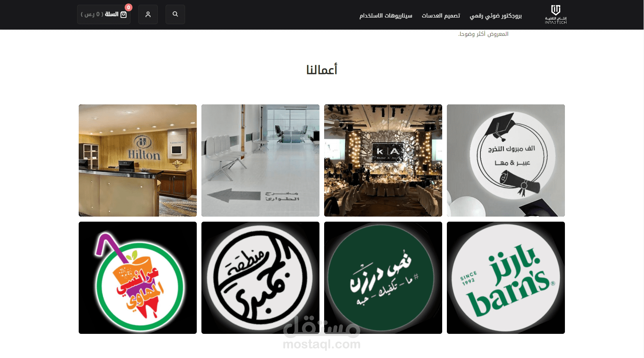View the K|A wedding hall image

[x=383, y=160]
